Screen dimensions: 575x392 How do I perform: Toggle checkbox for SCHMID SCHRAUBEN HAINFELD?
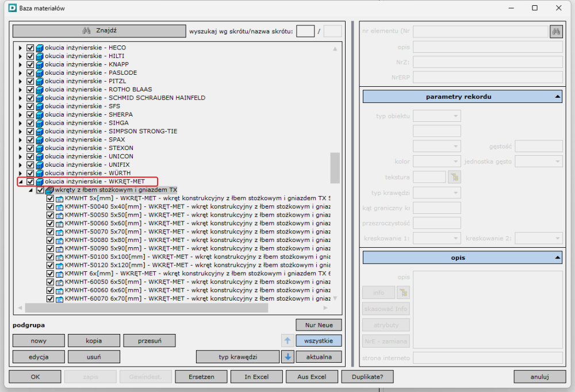(x=30, y=98)
